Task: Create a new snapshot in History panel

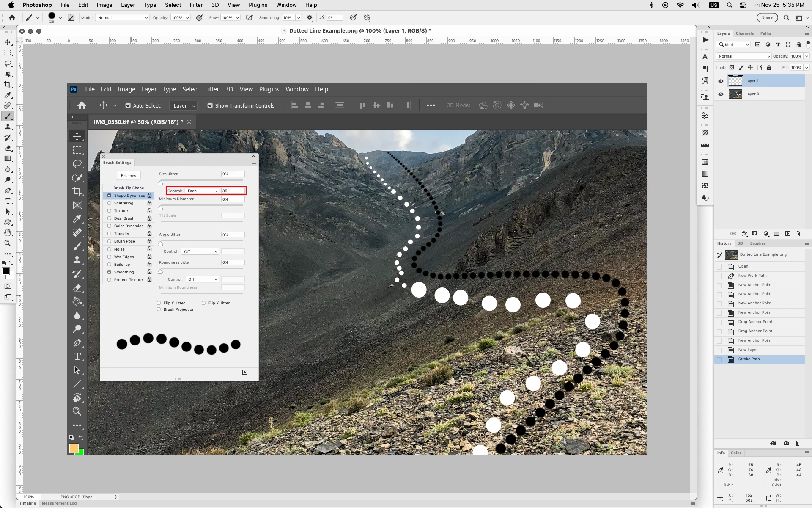Action: tap(786, 443)
